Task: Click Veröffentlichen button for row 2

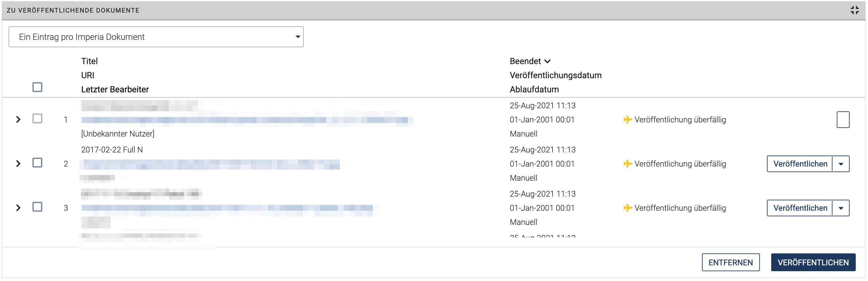Action: [800, 164]
